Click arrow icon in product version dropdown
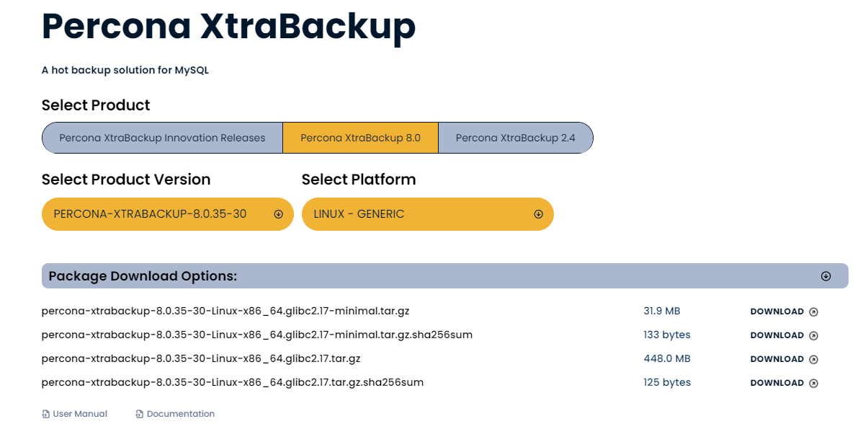868x424 pixels. click(x=278, y=214)
